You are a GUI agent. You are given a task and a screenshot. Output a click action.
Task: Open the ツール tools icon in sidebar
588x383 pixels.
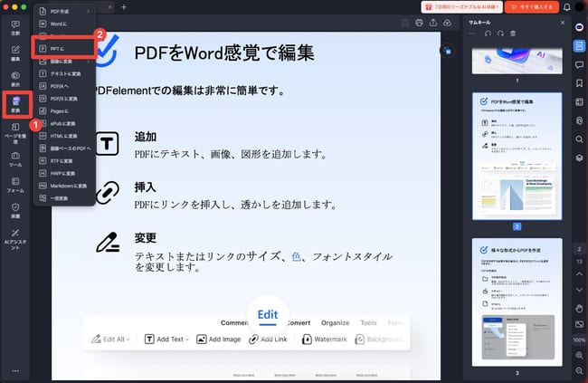pyautogui.click(x=15, y=159)
